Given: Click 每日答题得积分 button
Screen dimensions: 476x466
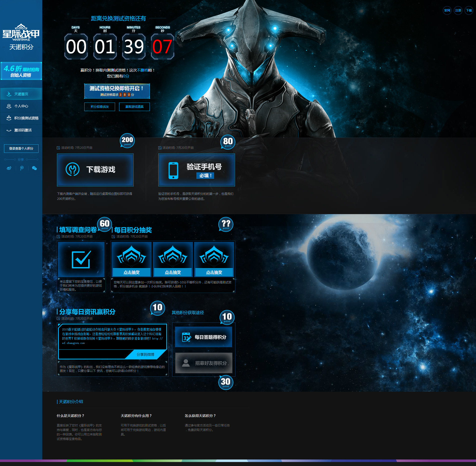Looking at the screenshot, I should click(204, 337).
